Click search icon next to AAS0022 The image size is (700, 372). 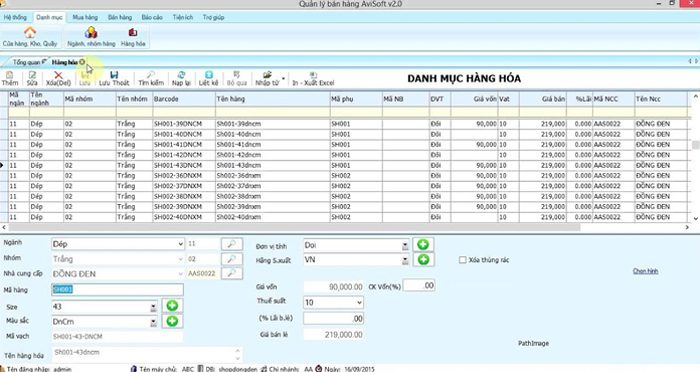pyautogui.click(x=232, y=273)
